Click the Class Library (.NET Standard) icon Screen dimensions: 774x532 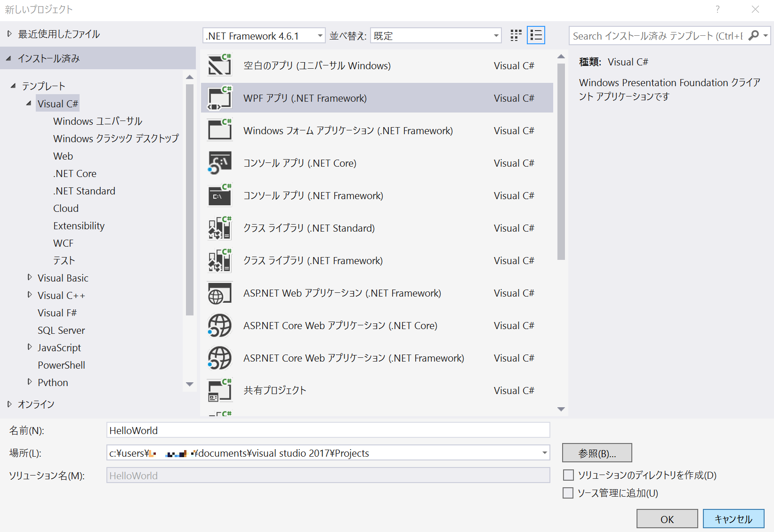click(x=220, y=228)
